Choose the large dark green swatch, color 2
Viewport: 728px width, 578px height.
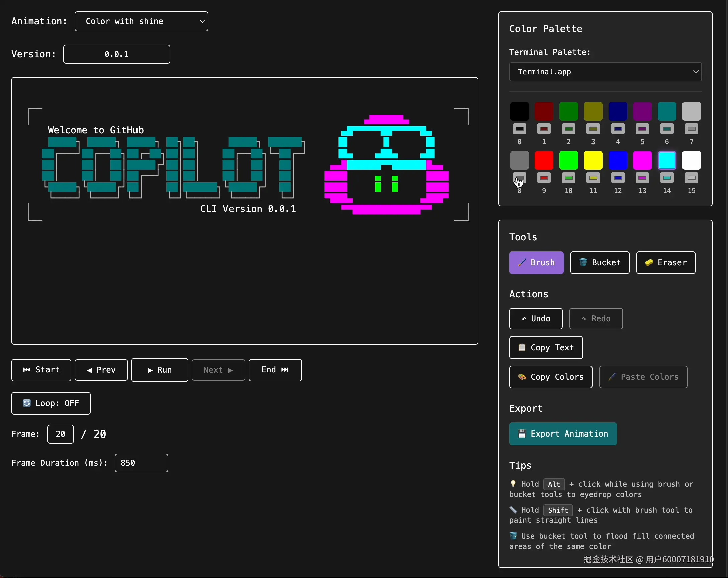(x=569, y=111)
